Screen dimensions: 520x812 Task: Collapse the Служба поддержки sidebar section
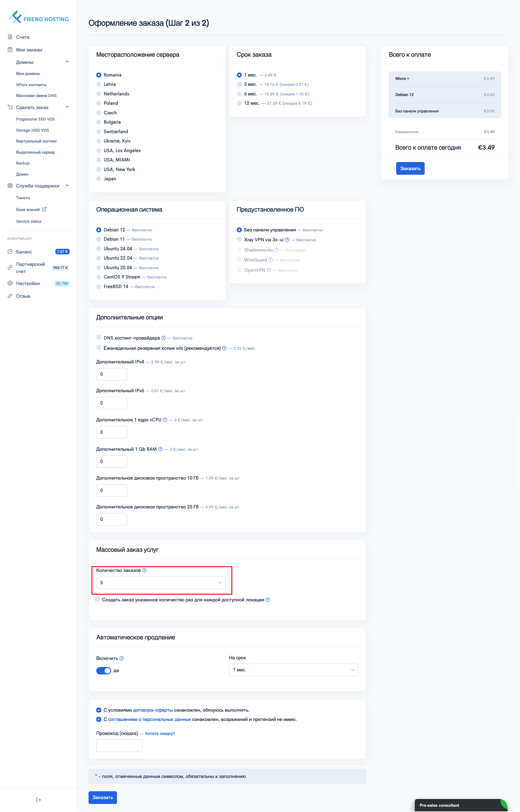click(x=67, y=186)
